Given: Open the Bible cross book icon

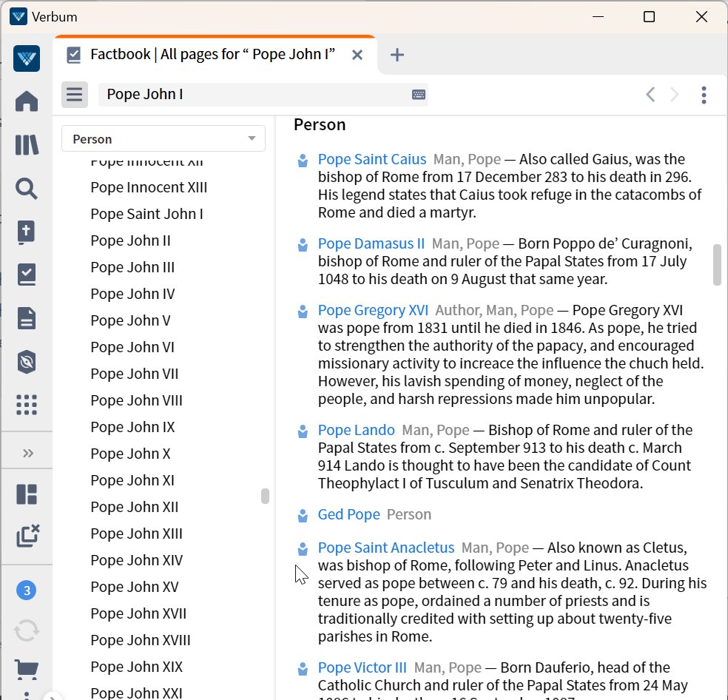Looking at the screenshot, I should pos(27,232).
